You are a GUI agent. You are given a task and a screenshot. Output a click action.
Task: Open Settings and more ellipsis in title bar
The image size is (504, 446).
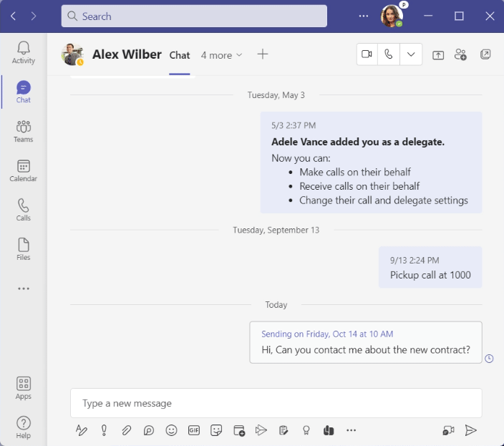tap(363, 16)
